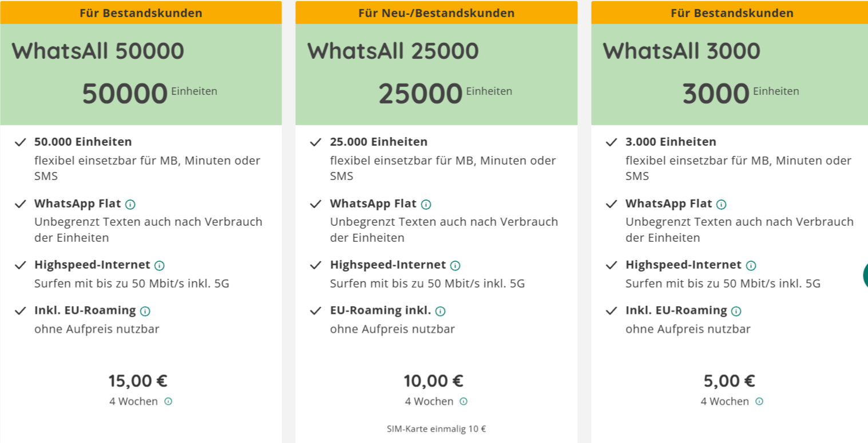Show Inkl. EU-Roaming info in WhatsAll 50000
868x443 pixels.
(145, 311)
